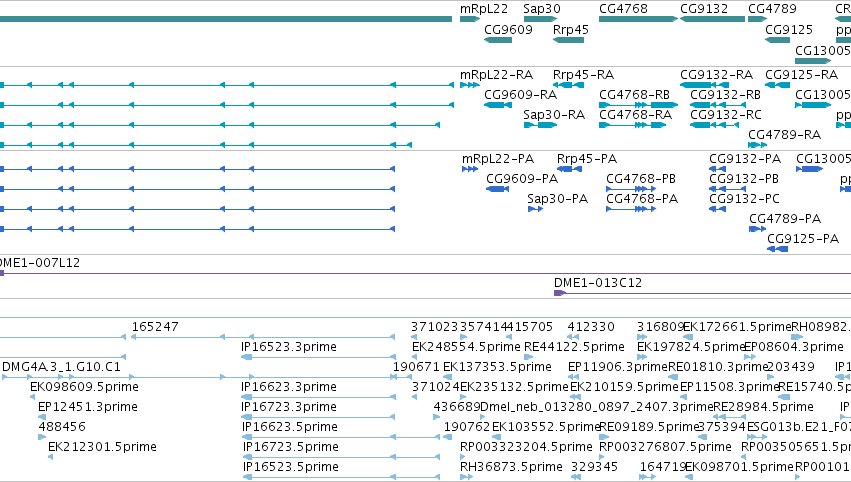This screenshot has width=851, height=482.
Task: Click the EK137353.5prime EST label
Action: click(x=497, y=367)
